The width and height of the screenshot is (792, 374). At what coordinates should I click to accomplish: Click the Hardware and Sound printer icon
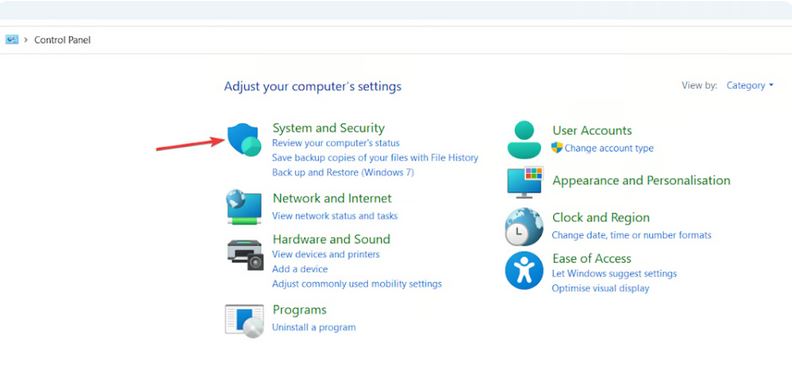coord(245,255)
